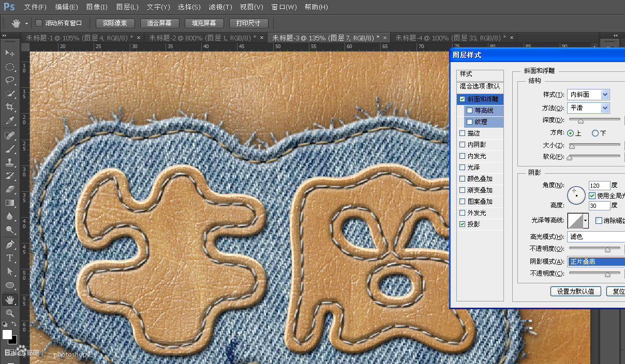Enable 外发光 checkbox
Viewport: 625px width, 364px height.
coord(462,213)
